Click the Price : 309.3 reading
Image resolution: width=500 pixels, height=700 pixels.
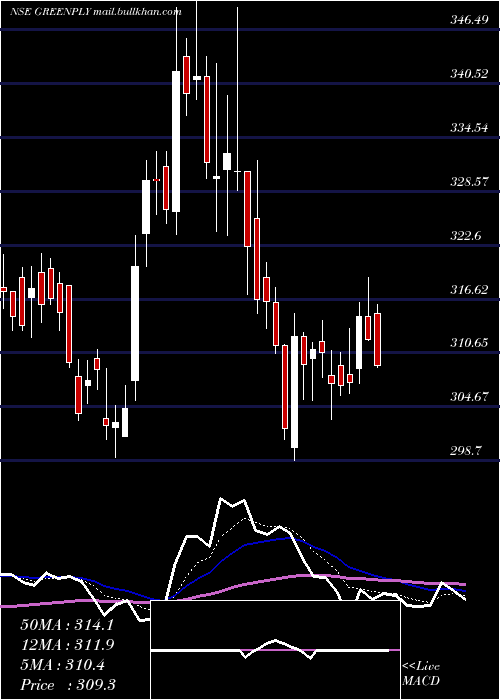(x=68, y=685)
